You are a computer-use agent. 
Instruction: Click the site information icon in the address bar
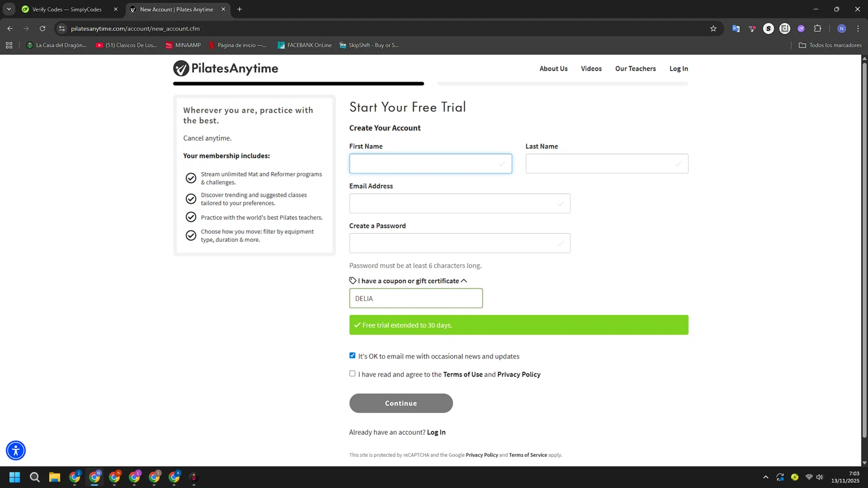click(x=62, y=28)
